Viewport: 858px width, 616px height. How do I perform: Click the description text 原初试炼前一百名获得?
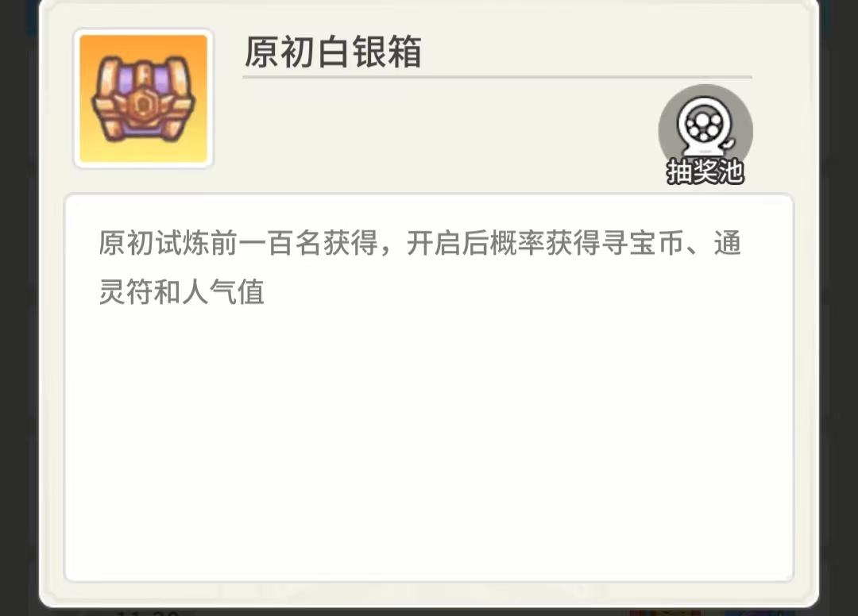[238, 243]
